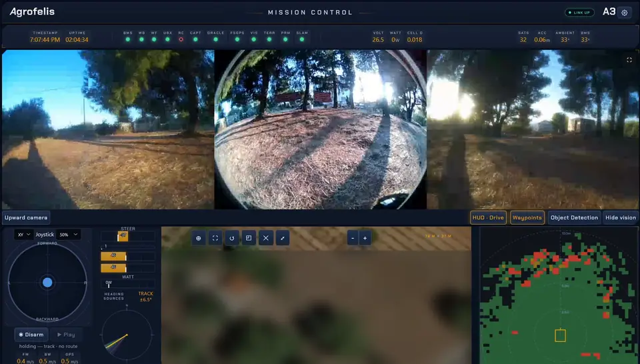Click the UBX status indicator dot
The height and width of the screenshot is (364, 640).
[167, 39]
